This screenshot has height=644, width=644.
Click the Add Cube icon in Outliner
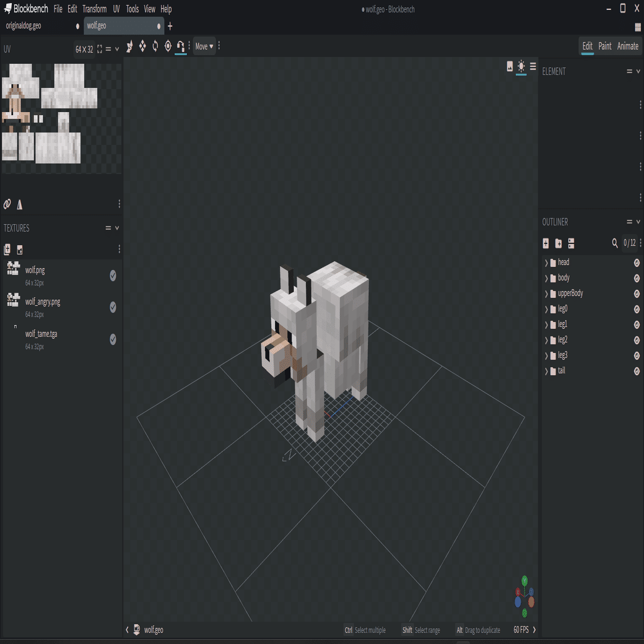pos(546,243)
